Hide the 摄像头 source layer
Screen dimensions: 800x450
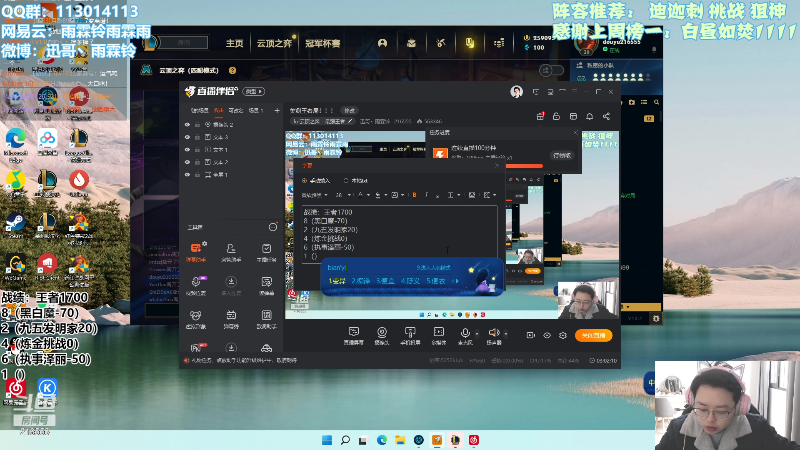[187, 124]
